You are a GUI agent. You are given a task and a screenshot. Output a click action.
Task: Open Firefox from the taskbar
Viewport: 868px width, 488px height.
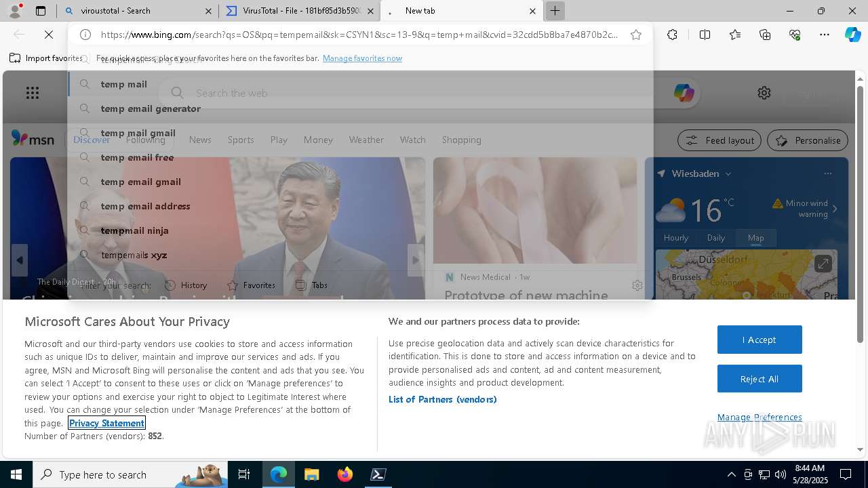tap(345, 474)
